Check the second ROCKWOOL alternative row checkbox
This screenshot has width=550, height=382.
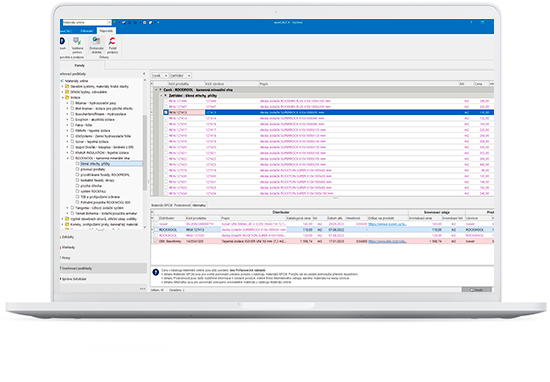(156, 235)
